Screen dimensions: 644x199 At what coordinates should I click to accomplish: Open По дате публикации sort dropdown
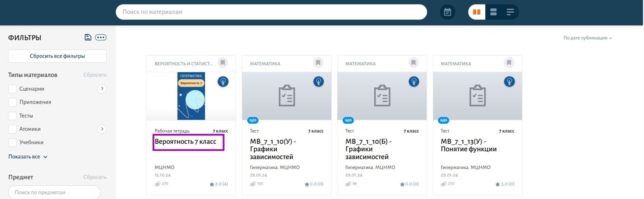click(x=588, y=38)
